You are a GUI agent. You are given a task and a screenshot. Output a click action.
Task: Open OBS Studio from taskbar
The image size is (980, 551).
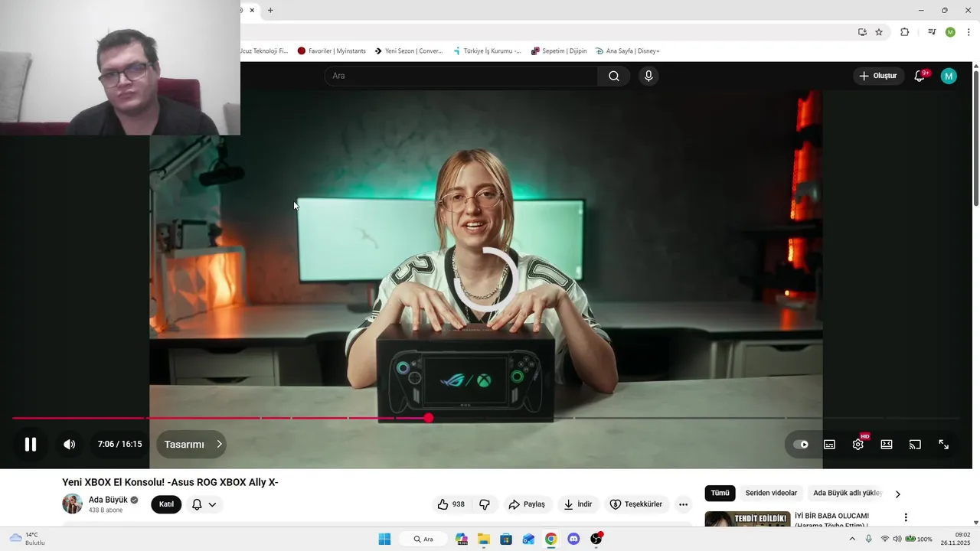(596, 539)
